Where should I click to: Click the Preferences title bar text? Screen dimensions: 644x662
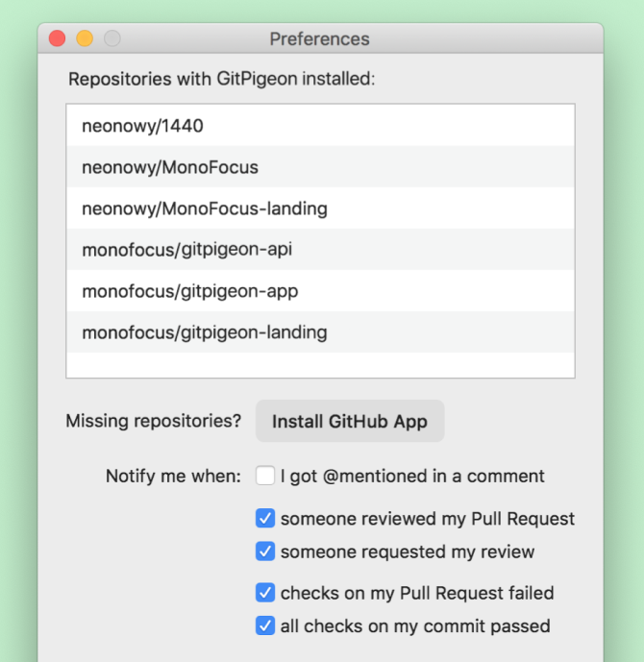pos(320,38)
